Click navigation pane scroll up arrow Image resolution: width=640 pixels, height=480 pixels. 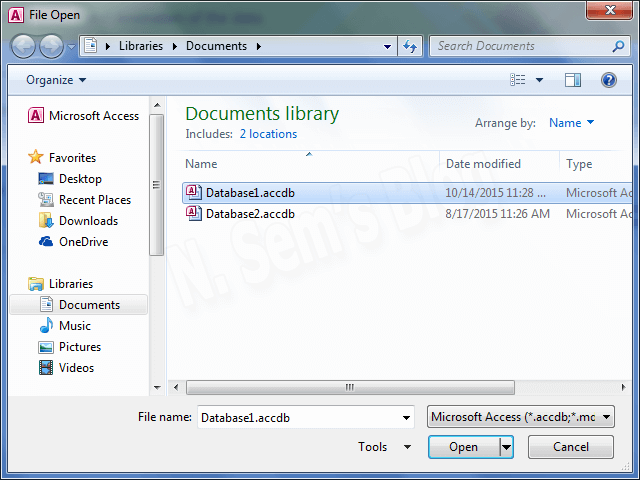157,105
